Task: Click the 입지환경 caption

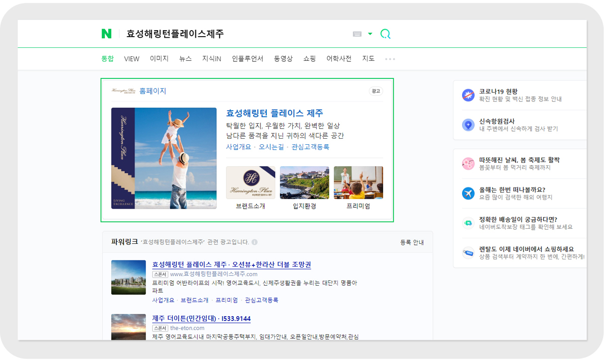Action: (x=305, y=206)
